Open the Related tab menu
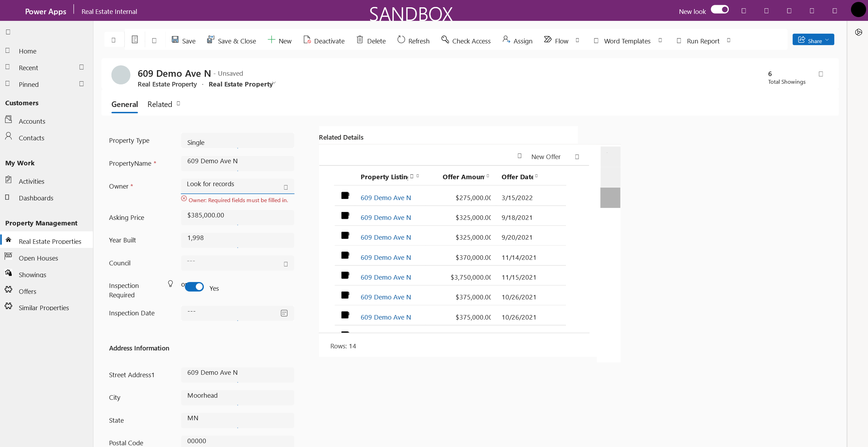The width and height of the screenshot is (868, 447). pyautogui.click(x=164, y=104)
